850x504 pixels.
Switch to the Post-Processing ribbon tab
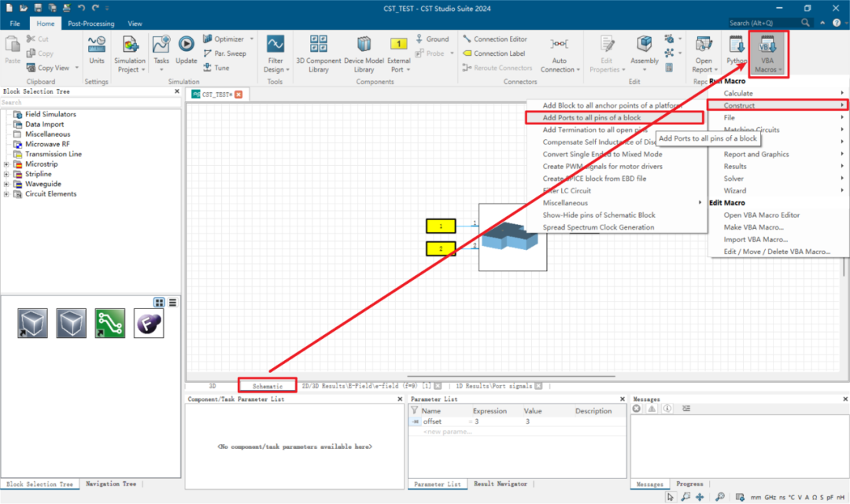[91, 24]
